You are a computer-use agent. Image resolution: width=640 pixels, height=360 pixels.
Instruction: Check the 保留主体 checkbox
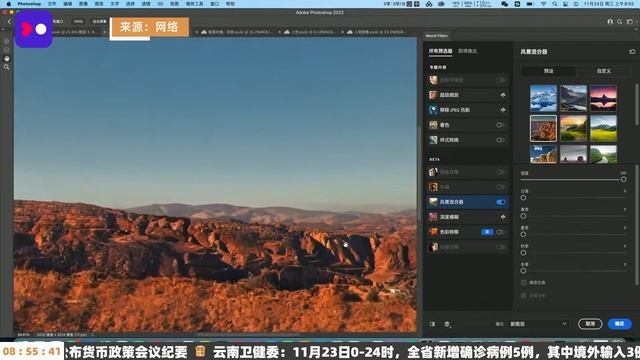pos(524,282)
